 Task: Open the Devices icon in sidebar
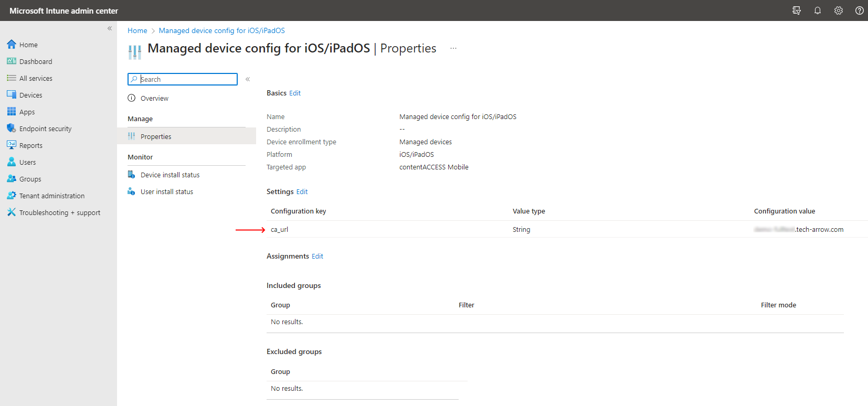point(12,95)
